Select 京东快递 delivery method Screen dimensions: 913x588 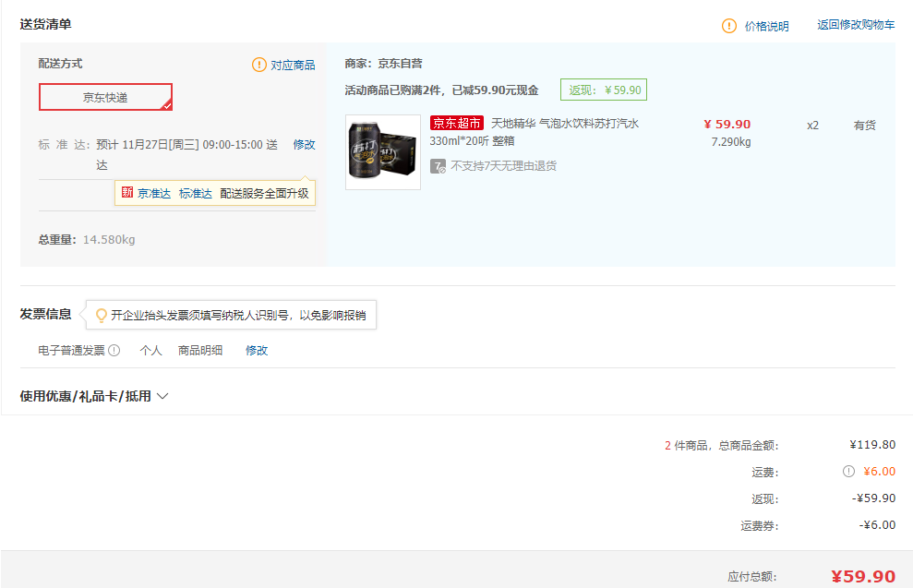coord(105,97)
